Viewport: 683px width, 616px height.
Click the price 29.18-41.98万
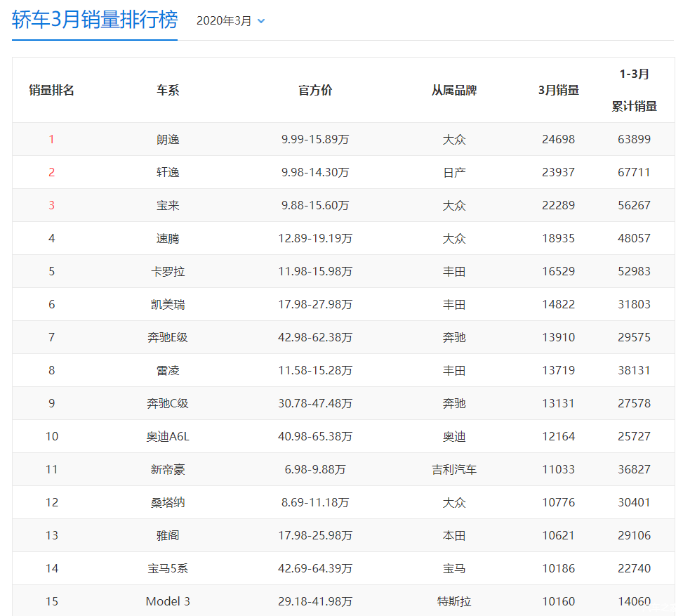315,602
